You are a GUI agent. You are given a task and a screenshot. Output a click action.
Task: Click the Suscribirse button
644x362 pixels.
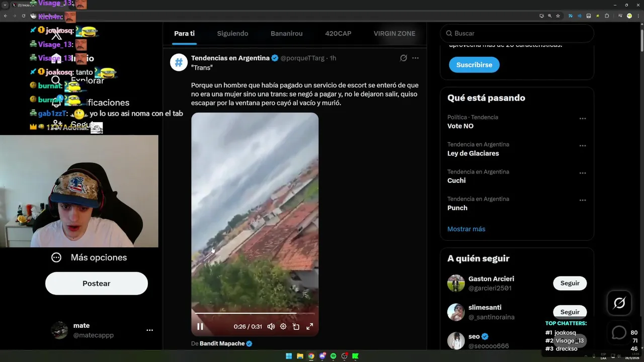point(474,65)
